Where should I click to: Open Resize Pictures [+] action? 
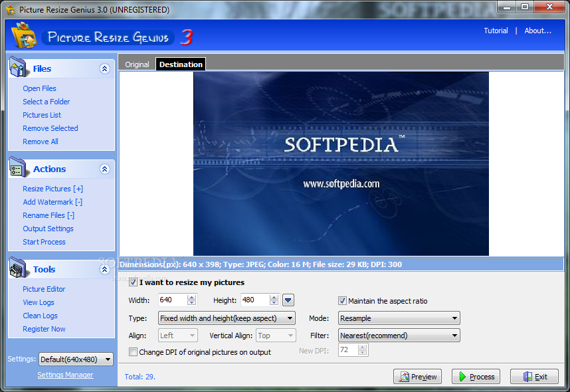(52, 189)
